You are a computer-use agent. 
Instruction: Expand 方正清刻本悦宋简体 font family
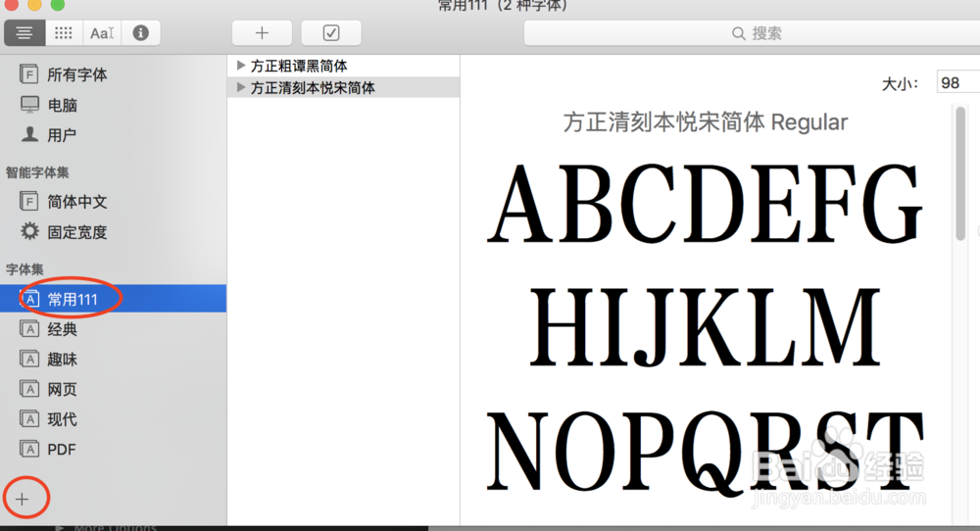(x=241, y=87)
